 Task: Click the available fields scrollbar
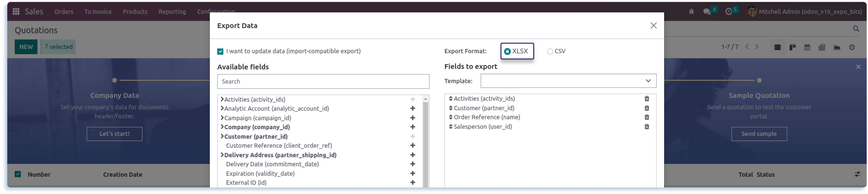pos(426,145)
